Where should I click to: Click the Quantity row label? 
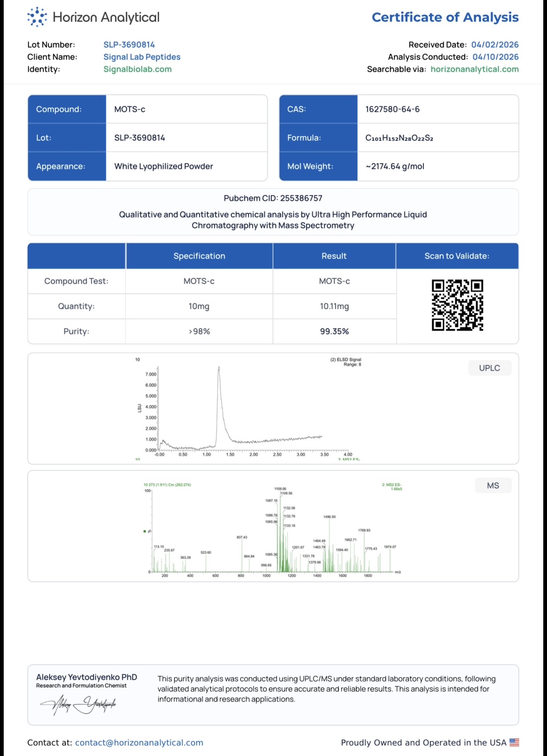[x=76, y=306]
